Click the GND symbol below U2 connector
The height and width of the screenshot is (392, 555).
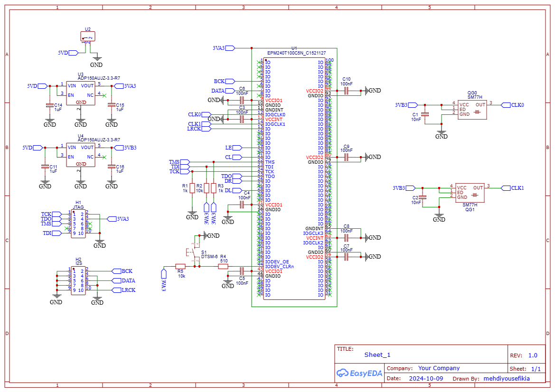pyautogui.click(x=96, y=61)
